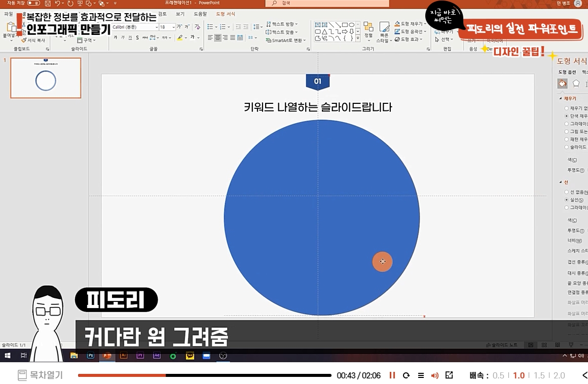Click the text highlight color pen icon
The width and height of the screenshot is (588, 384).
[180, 37]
